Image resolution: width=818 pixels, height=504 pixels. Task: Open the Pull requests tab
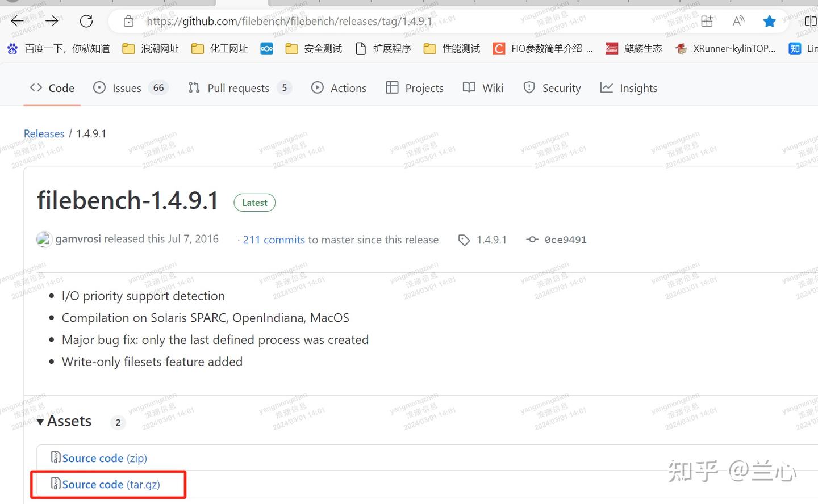[x=238, y=87]
